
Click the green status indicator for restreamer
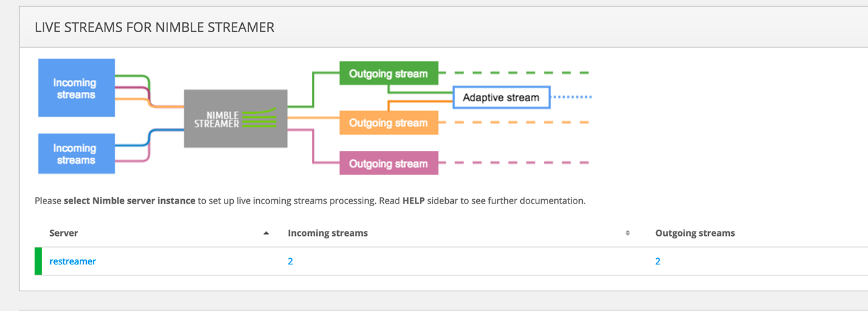[38, 261]
